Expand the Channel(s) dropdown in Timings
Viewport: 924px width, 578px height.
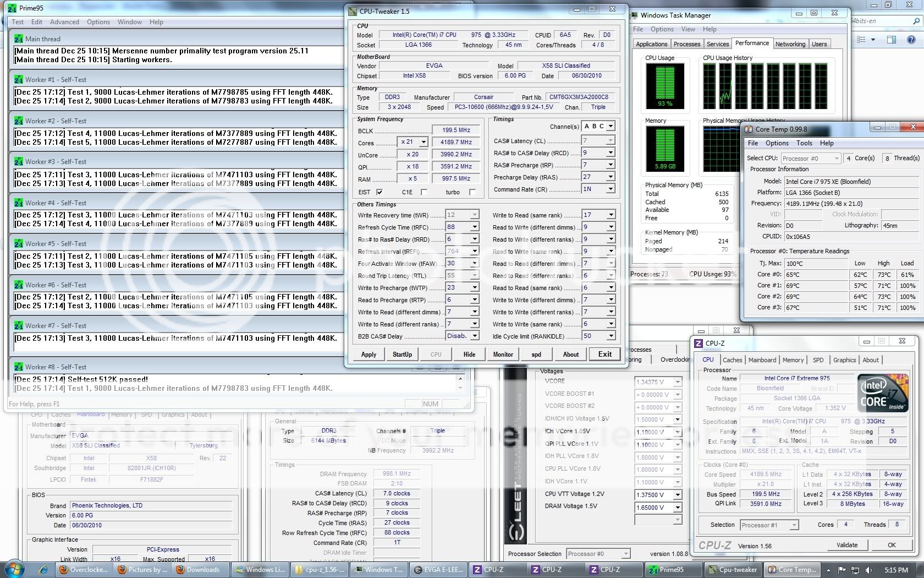(610, 127)
